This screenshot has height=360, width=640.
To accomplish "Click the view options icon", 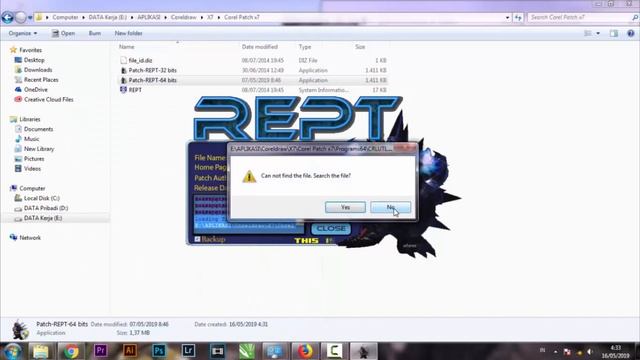I will click(588, 33).
